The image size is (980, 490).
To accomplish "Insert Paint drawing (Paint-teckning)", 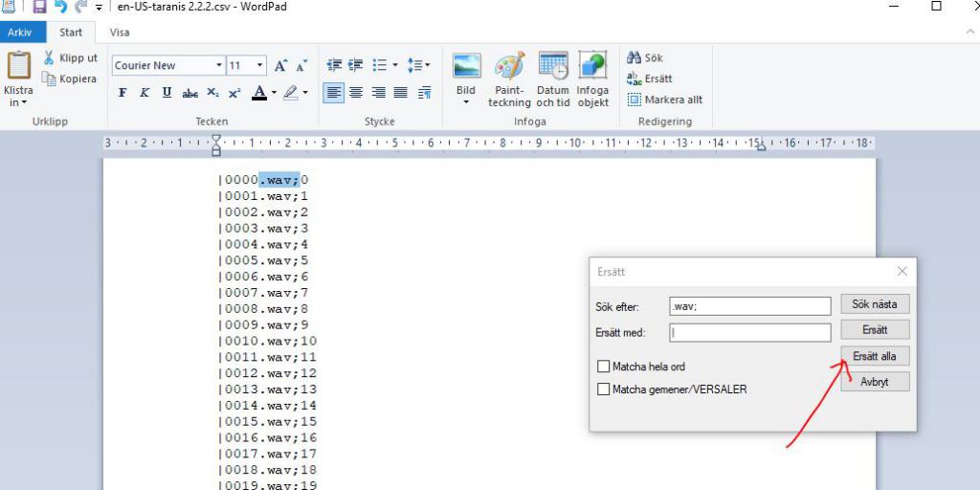I will coord(509,78).
